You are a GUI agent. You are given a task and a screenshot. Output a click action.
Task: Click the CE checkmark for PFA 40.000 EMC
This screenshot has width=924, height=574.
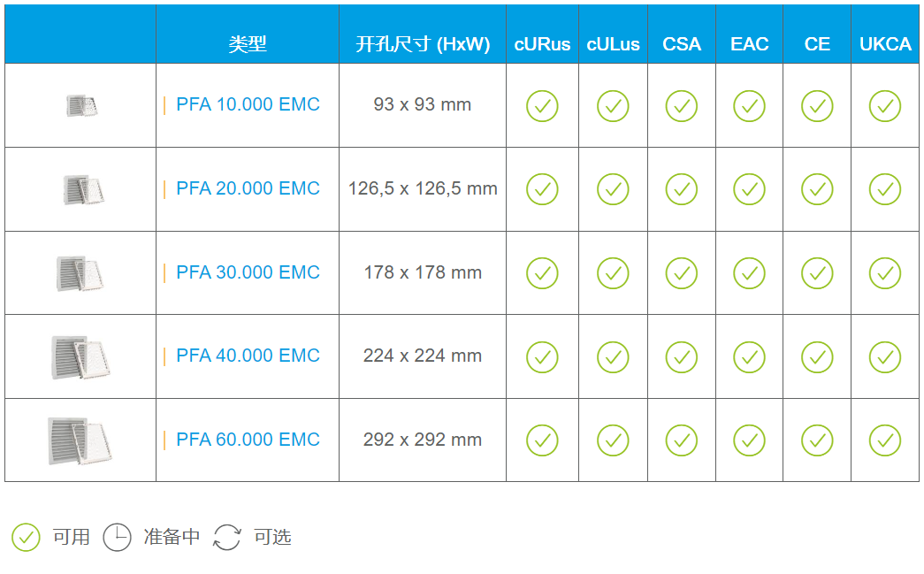[x=817, y=357]
